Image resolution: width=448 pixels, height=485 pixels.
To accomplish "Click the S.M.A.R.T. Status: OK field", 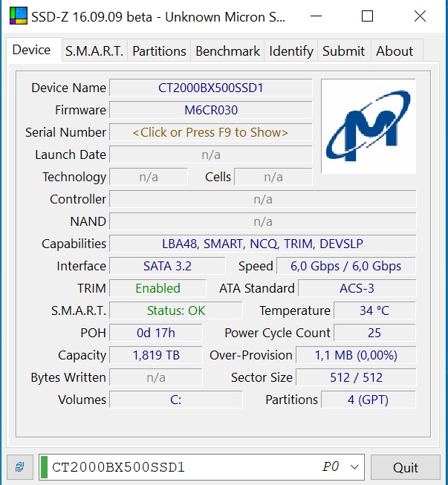I will [176, 310].
